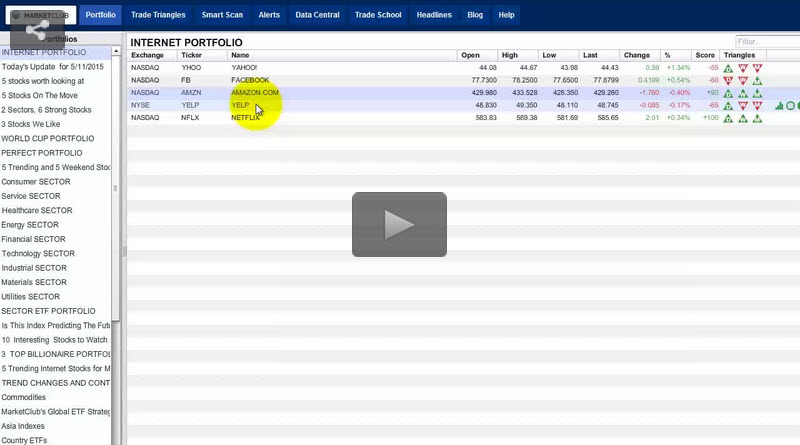Select '2 Sectors, 6 Strong Stocks'
Image resolution: width=800 pixels, height=445 pixels.
coord(46,110)
